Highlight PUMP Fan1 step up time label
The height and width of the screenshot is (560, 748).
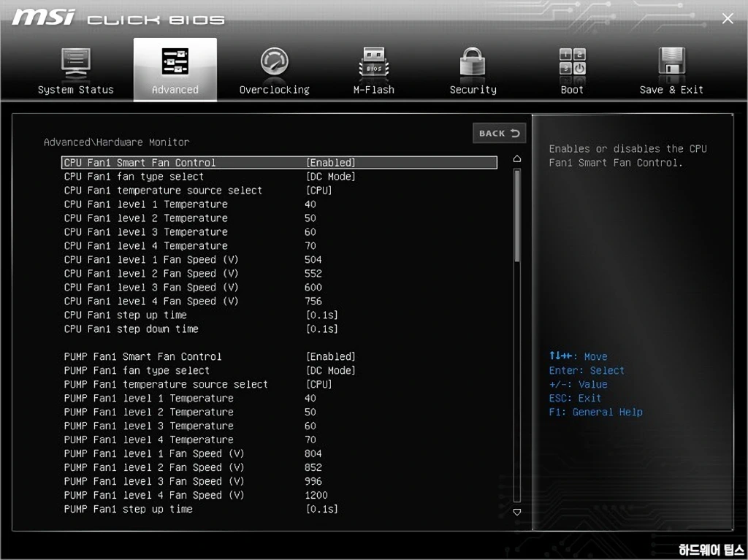(x=128, y=510)
